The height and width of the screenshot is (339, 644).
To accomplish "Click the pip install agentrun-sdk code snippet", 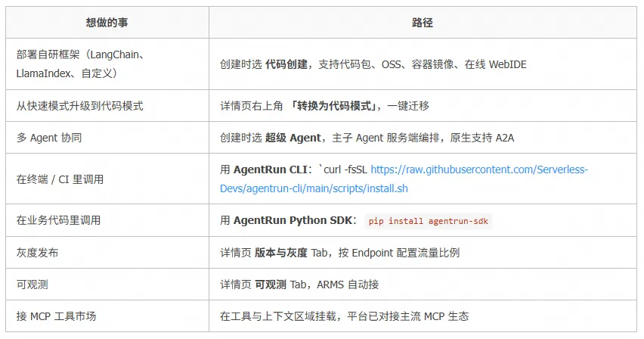I will click(x=428, y=221).
